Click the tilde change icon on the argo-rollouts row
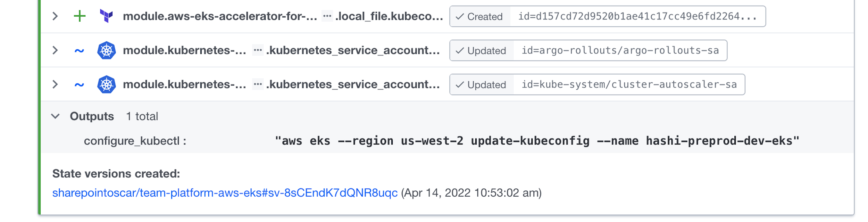868x222 pixels. pyautogui.click(x=80, y=50)
